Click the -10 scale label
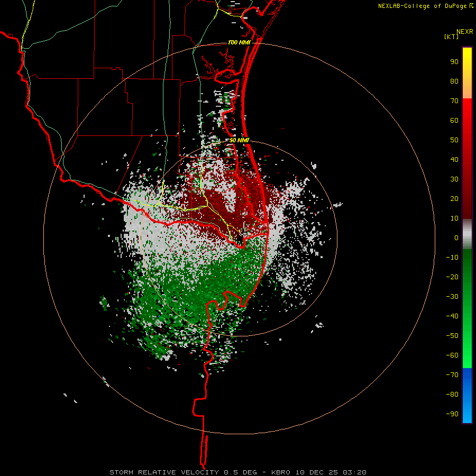This screenshot has width=476, height=476. pyautogui.click(x=452, y=258)
